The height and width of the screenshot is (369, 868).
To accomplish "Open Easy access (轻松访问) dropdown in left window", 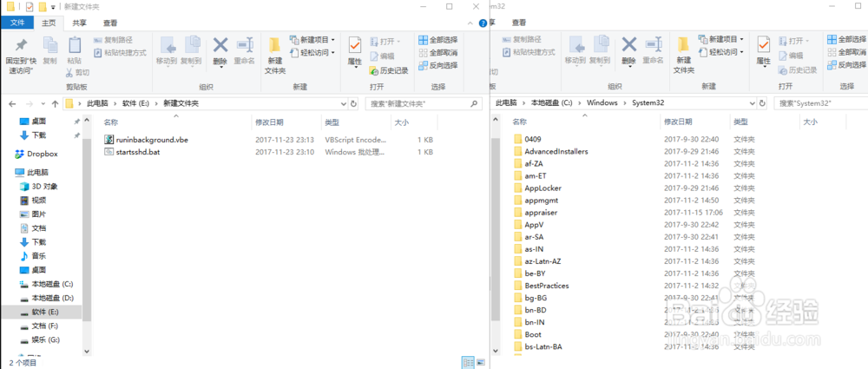I will (312, 53).
